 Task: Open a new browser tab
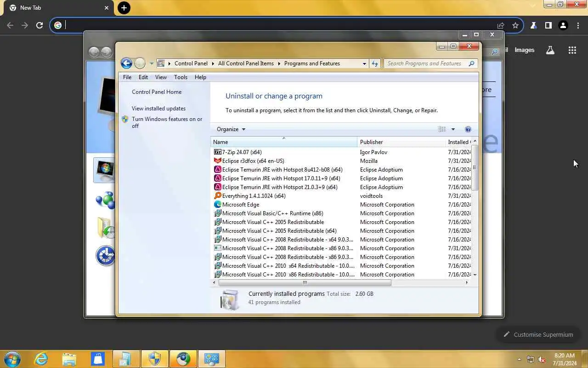124,8
